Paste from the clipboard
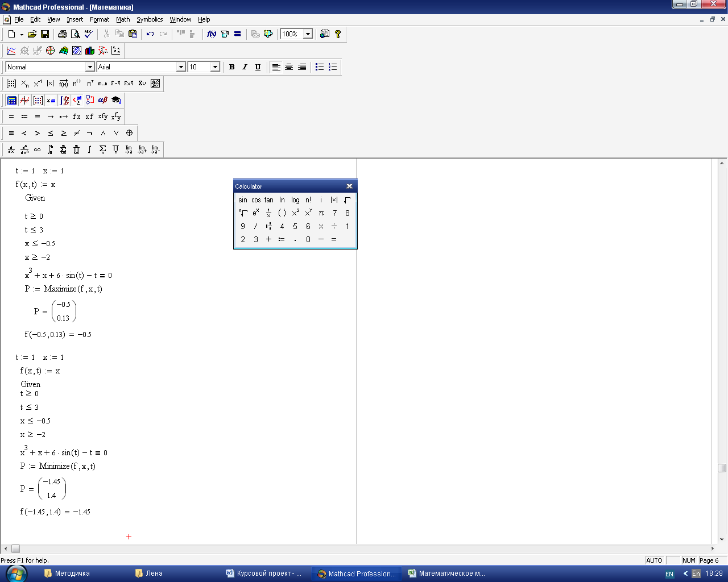Viewport: 728px width, 582px height. coord(133,34)
